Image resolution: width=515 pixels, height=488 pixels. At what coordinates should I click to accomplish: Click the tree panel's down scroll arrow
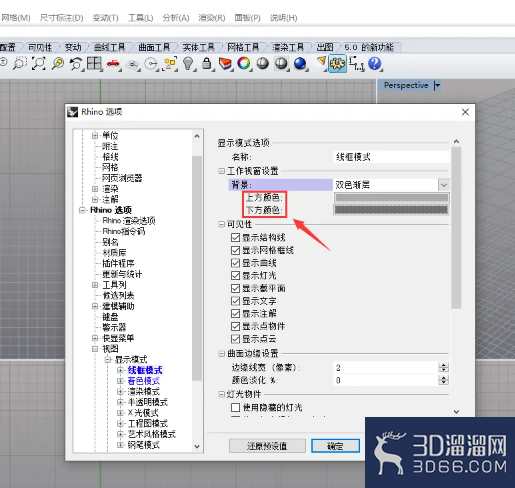(197, 446)
